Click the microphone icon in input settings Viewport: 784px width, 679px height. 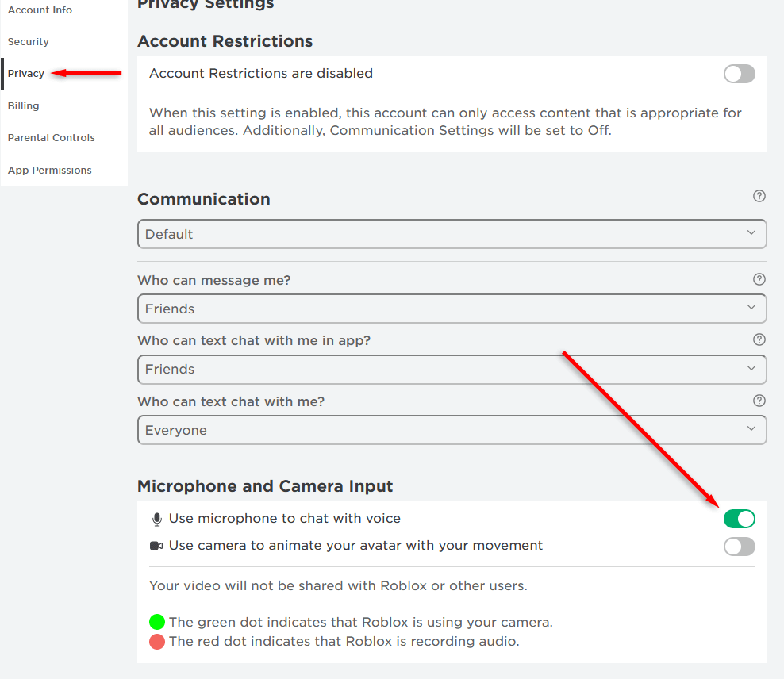coord(156,519)
